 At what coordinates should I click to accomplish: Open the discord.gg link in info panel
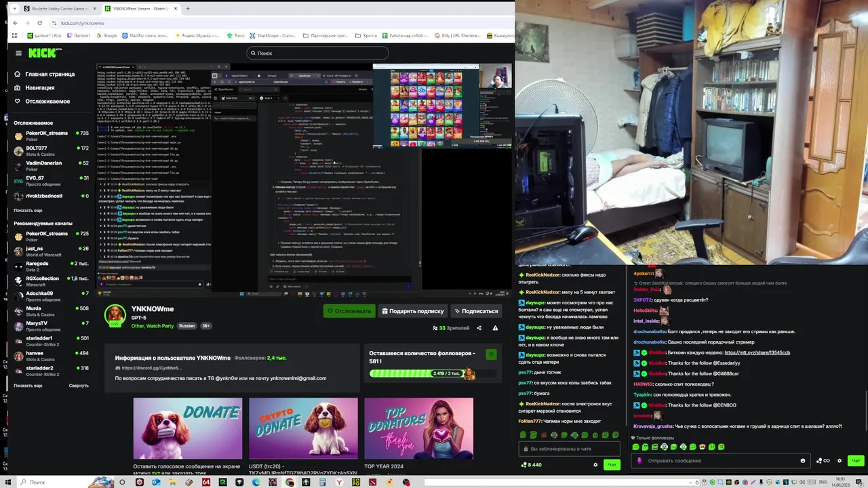pos(148,368)
